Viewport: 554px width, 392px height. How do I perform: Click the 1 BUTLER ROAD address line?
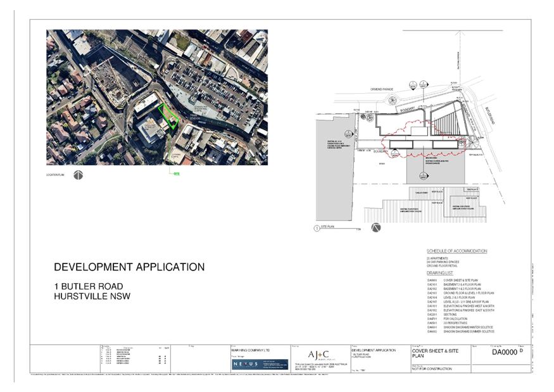[x=88, y=286]
